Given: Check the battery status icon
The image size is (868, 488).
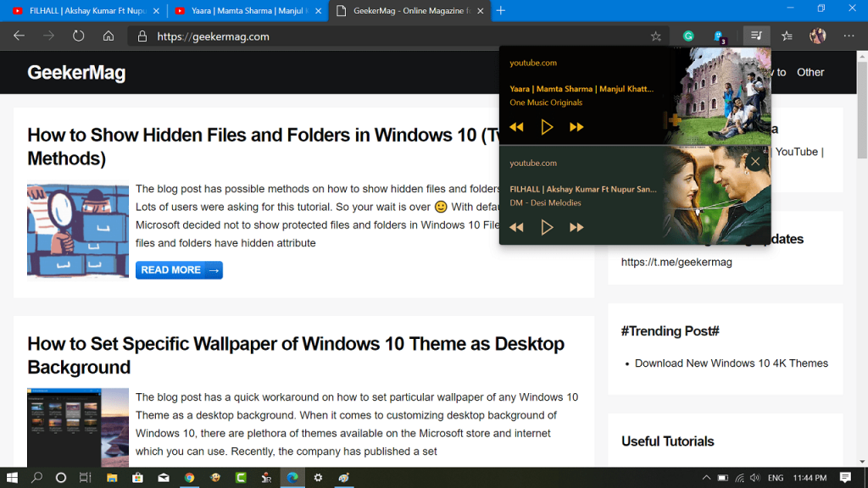Looking at the screenshot, I should (723, 478).
